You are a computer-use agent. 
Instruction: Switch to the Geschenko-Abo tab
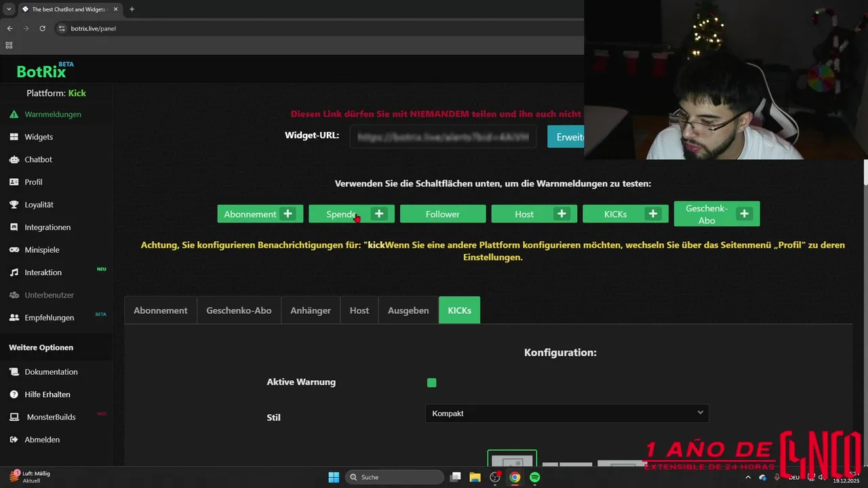(x=239, y=310)
